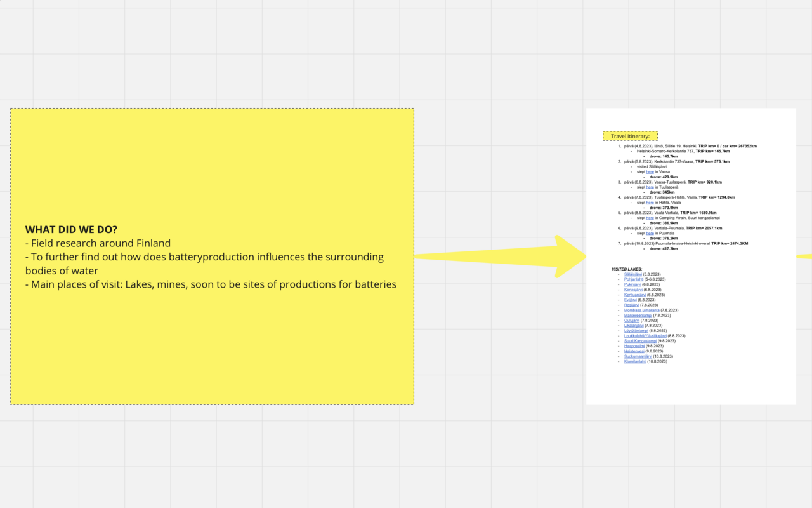Open the 'here' link in Hätilä, Vaala
812x508 pixels.
tap(650, 203)
